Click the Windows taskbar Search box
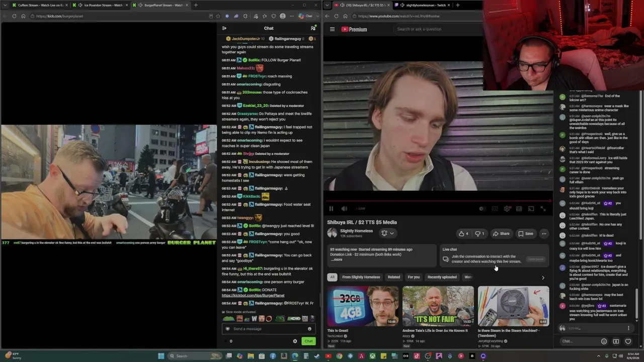 point(195,356)
